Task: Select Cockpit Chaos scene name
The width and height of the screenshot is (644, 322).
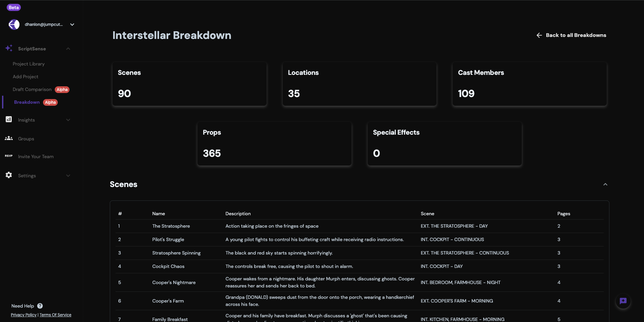Action: (x=168, y=266)
